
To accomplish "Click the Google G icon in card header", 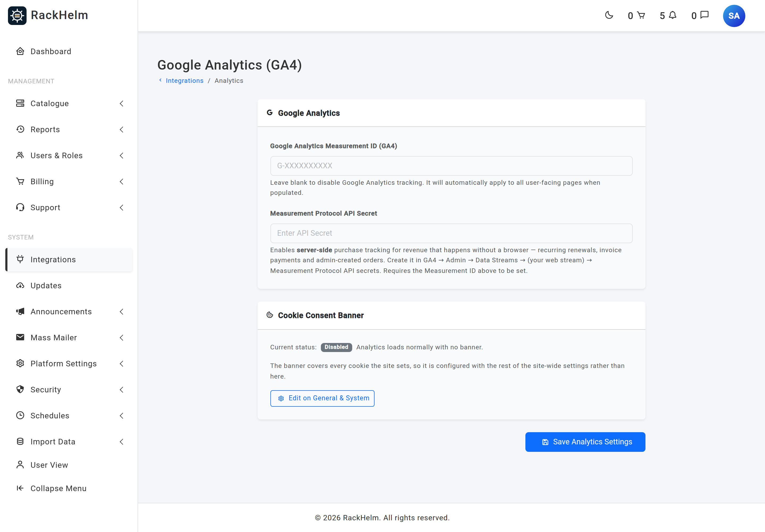I will (270, 113).
